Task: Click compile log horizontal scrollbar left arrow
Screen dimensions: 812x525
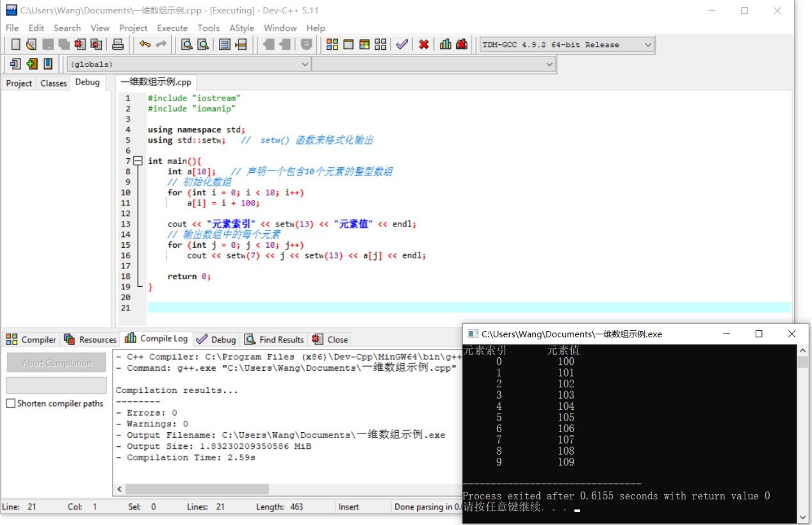Action: coord(119,489)
